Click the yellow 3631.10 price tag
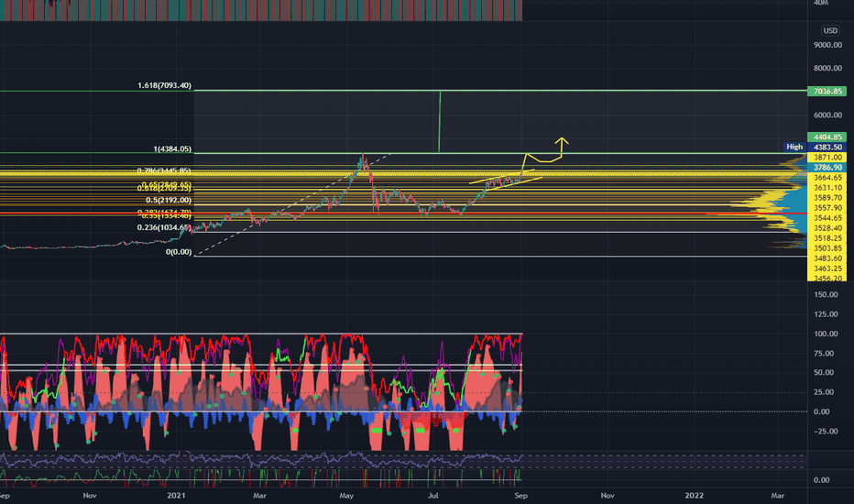Screen dimensions: 854x504 [x=827, y=188]
